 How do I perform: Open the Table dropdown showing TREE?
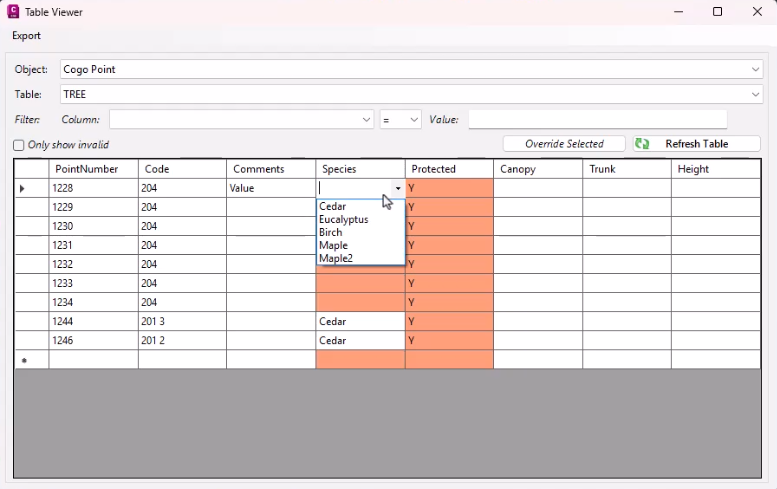click(755, 95)
